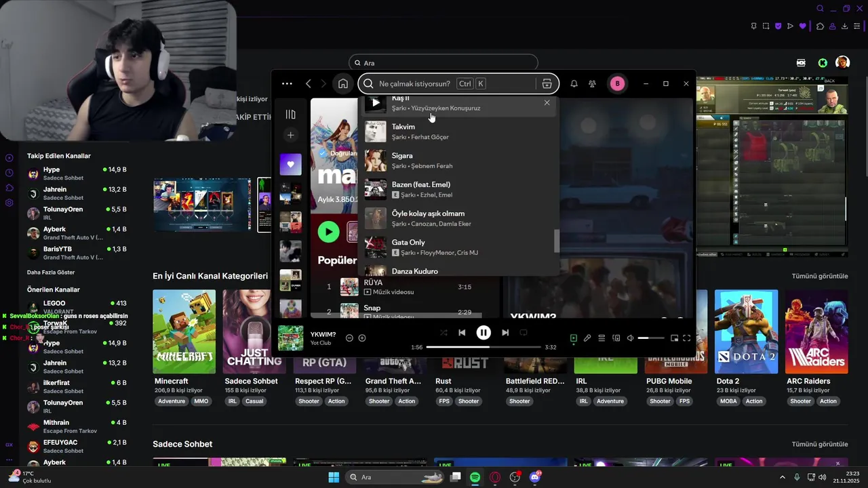Toggle Now Playing view button
Image resolution: width=868 pixels, height=488 pixels.
pos(574,338)
